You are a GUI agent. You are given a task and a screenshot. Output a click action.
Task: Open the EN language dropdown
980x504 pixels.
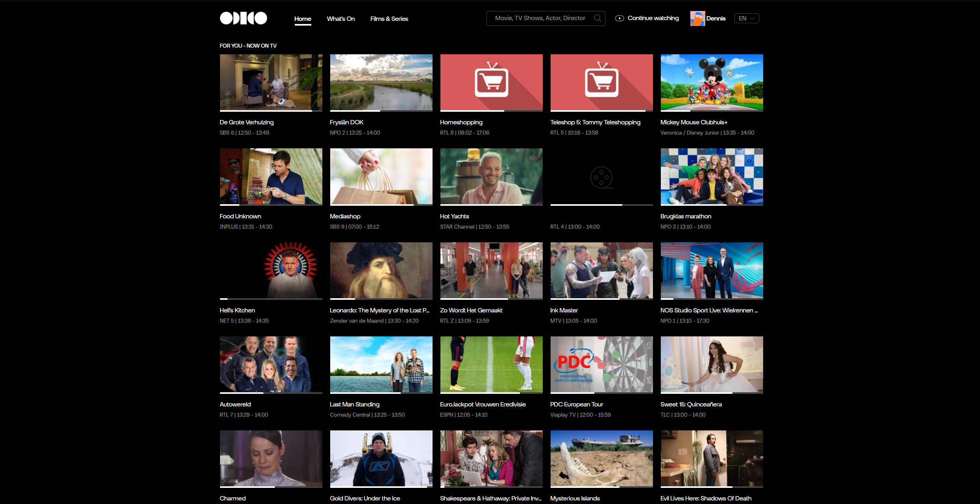(x=747, y=18)
